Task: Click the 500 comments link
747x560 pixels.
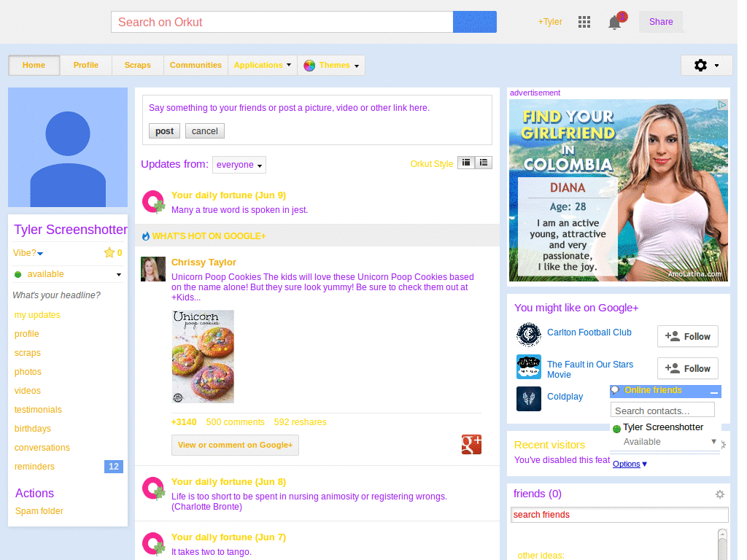Action: click(236, 422)
